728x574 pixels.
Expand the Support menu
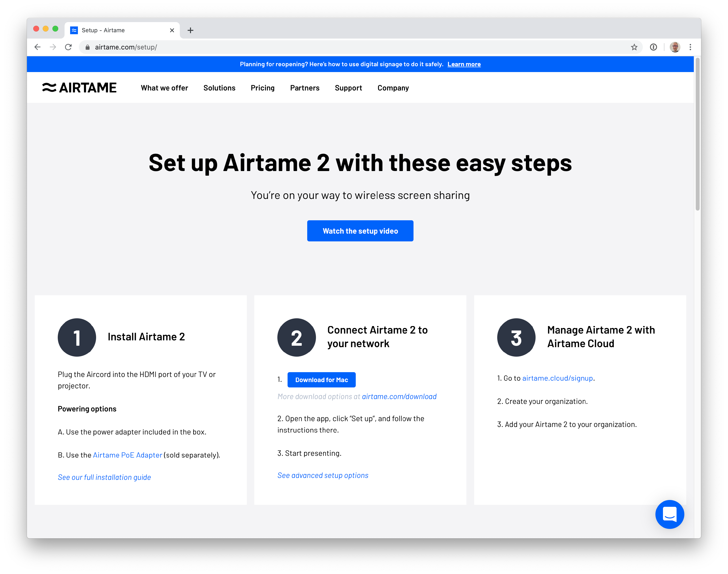click(348, 88)
